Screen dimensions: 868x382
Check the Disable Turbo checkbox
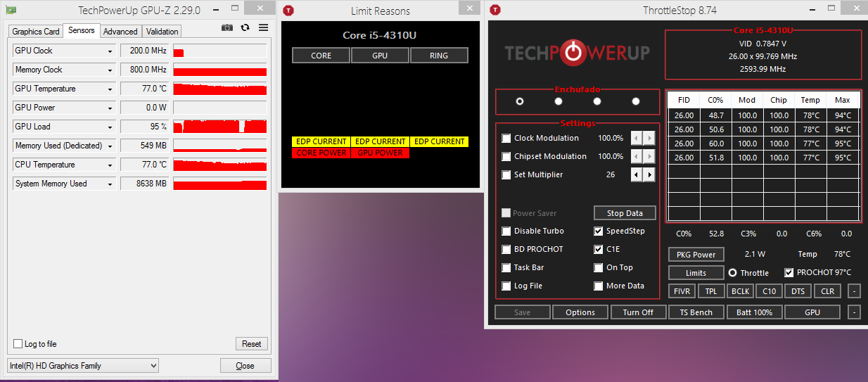[x=506, y=231]
